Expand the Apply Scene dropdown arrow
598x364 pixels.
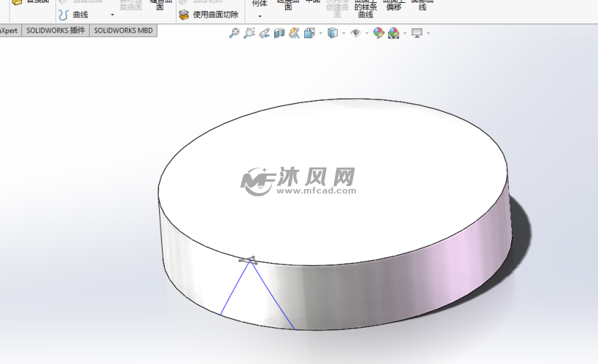click(x=405, y=34)
